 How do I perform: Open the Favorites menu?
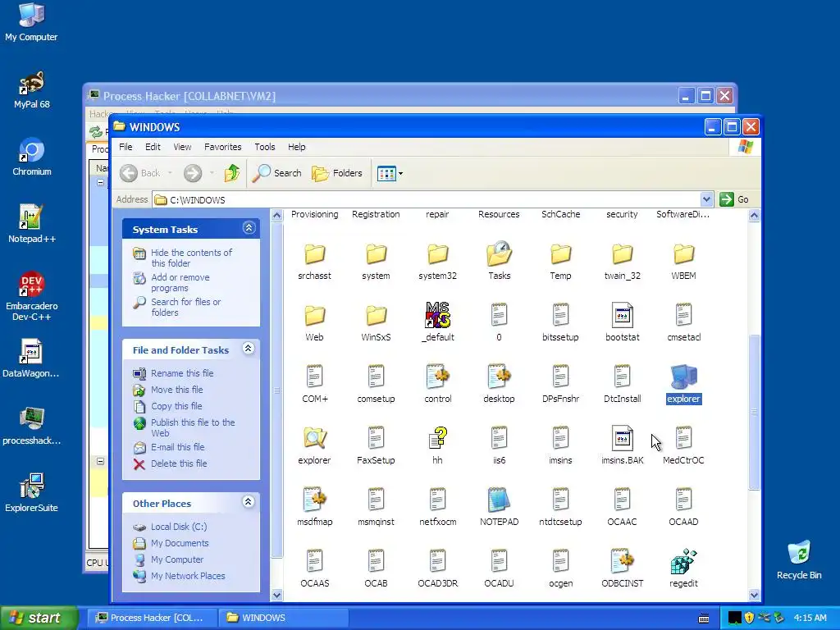click(x=223, y=147)
